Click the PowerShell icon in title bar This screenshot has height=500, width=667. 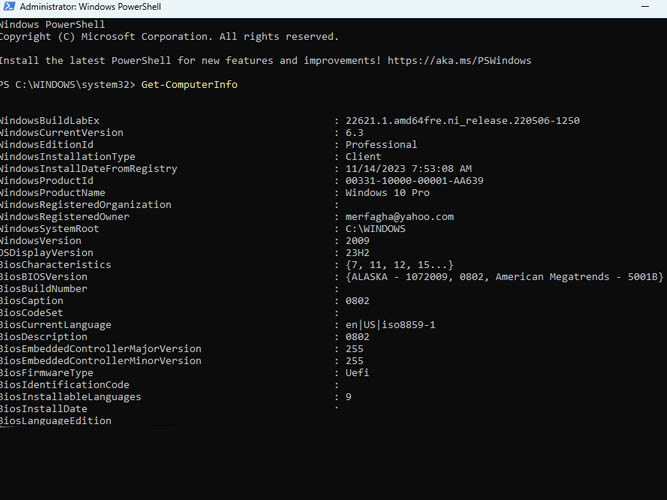coord(8,7)
